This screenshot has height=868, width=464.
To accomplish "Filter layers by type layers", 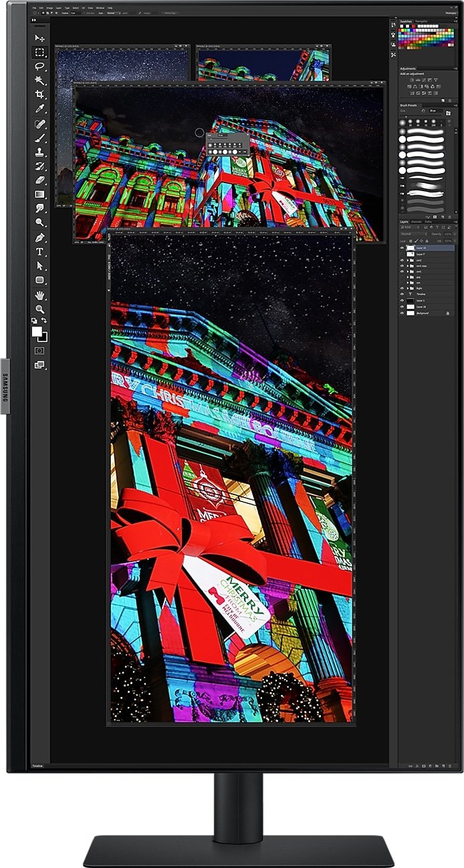I will click(x=437, y=227).
